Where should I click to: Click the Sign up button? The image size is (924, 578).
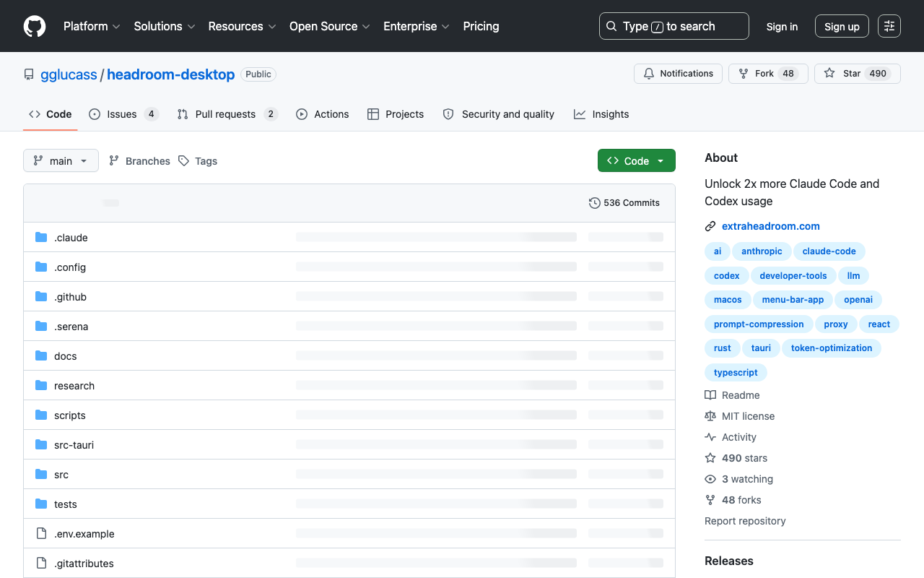pos(842,26)
